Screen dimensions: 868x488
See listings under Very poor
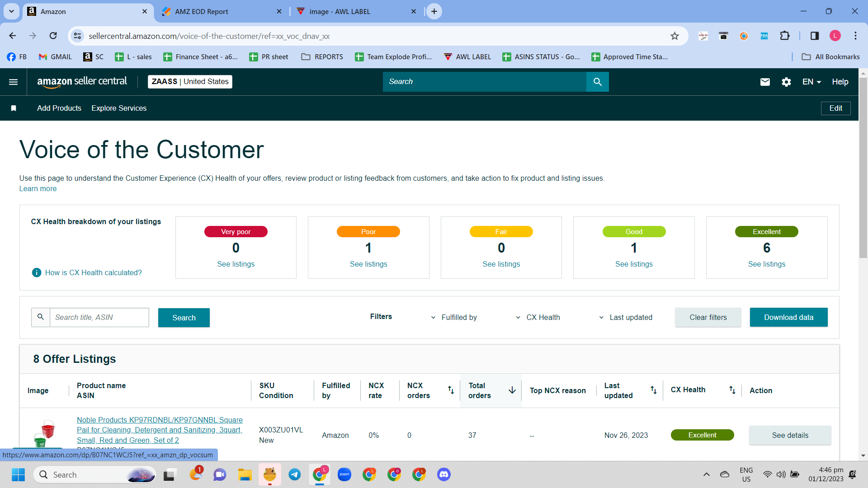pos(236,264)
